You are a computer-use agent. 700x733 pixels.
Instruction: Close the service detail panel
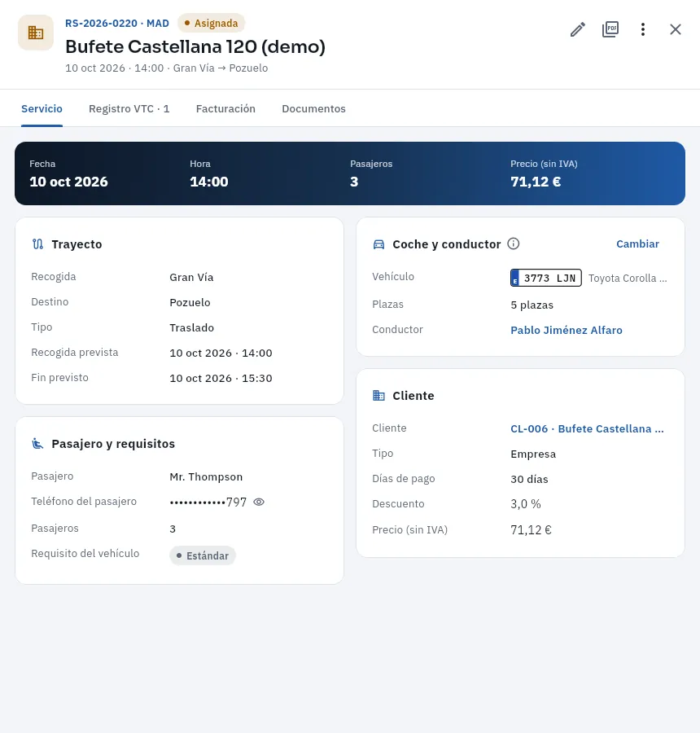point(676,29)
